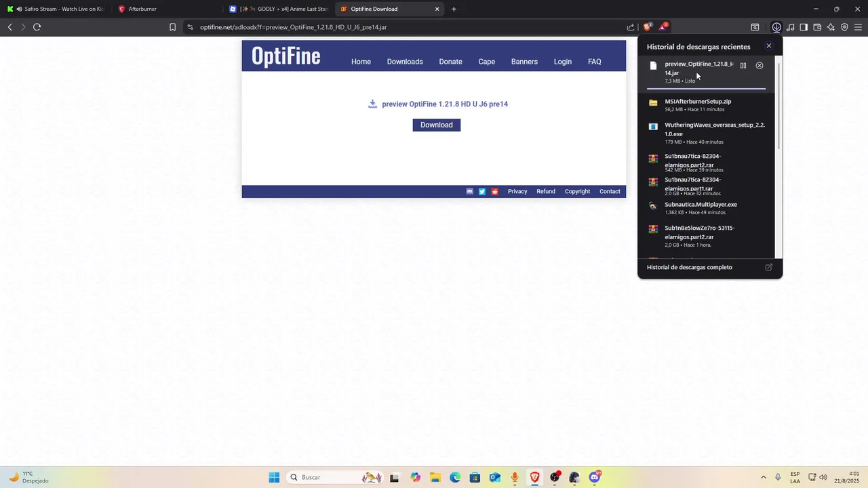Click the downloads panel scrollbar
This screenshot has width=868, height=488.
[x=778, y=105]
